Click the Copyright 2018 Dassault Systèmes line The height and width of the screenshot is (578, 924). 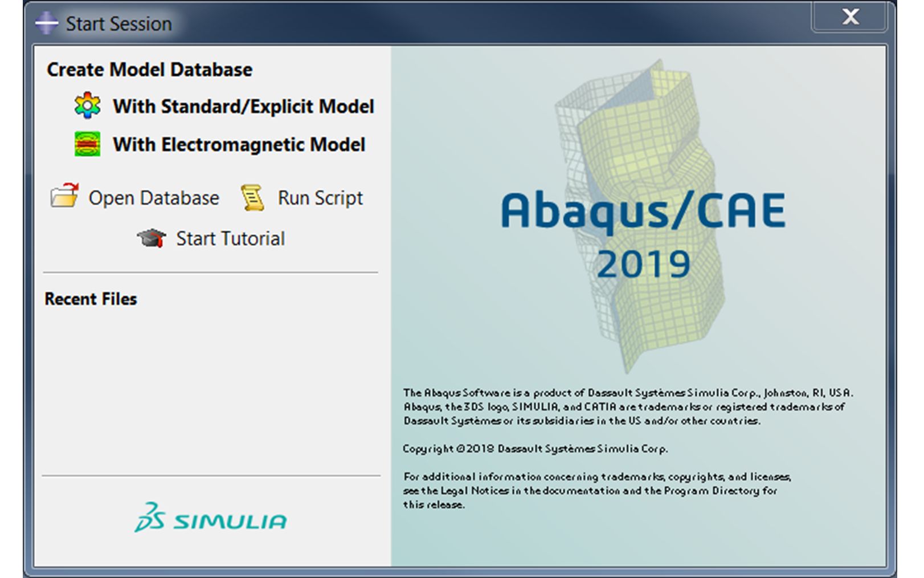click(535, 449)
